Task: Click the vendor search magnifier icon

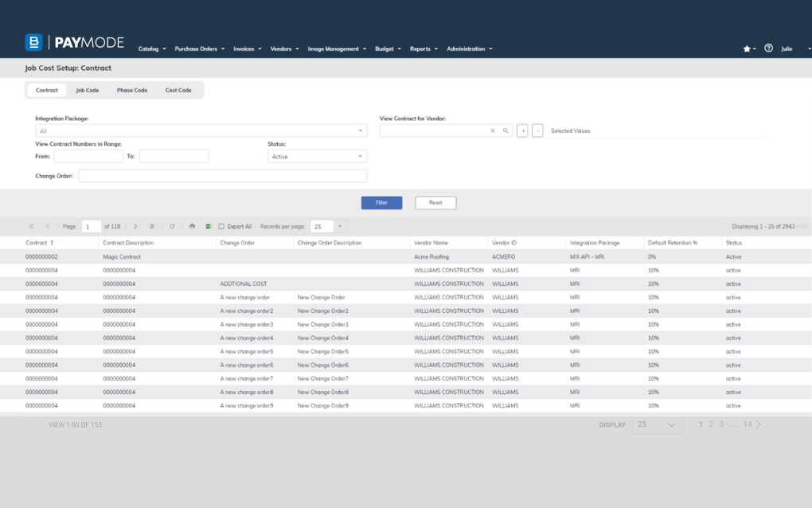Action: point(506,131)
